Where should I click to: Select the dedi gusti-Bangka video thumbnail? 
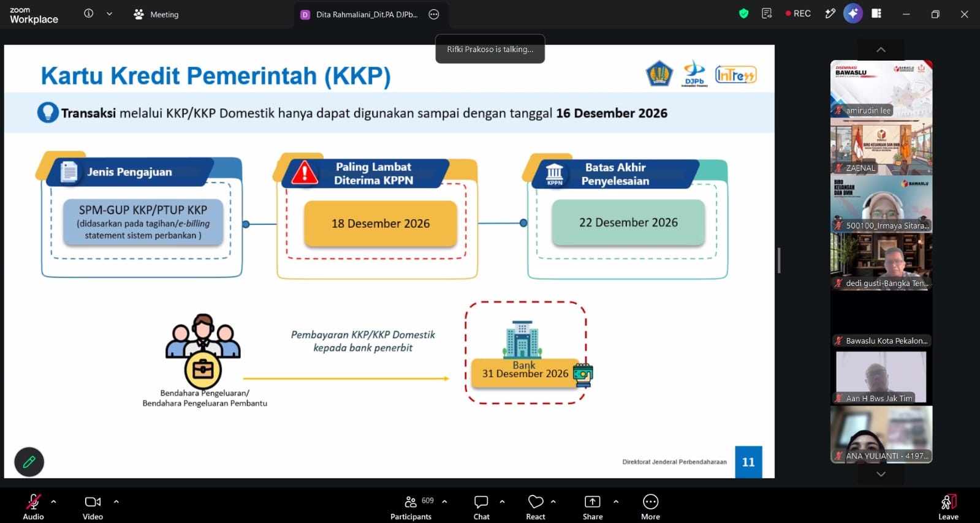point(881,261)
